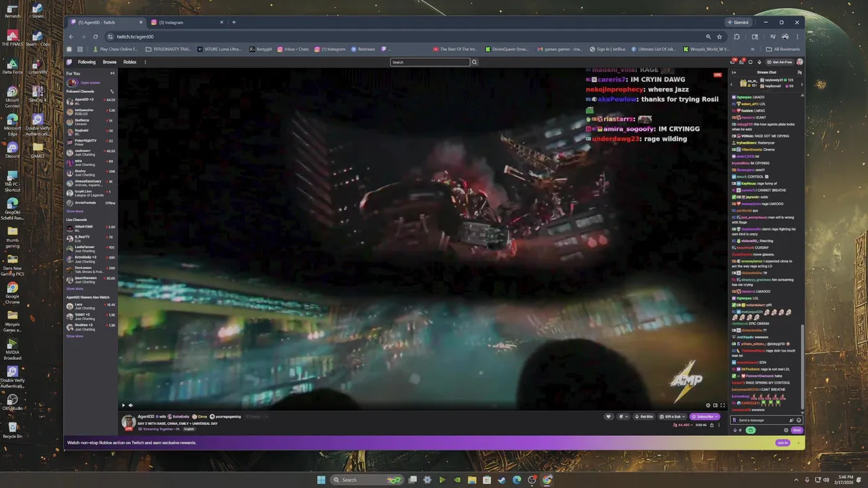
Task: Collapse the Stream Chat panel
Action: click(732, 72)
